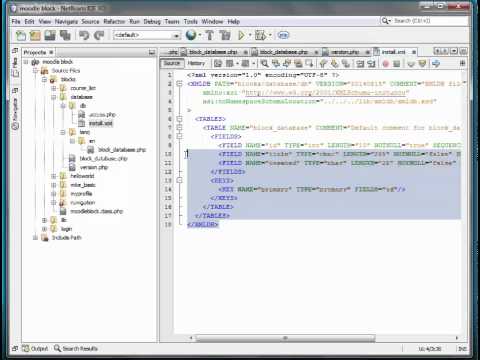Click the Clean and Build icon
The height and width of the screenshot is (360, 480).
[x=225, y=35]
